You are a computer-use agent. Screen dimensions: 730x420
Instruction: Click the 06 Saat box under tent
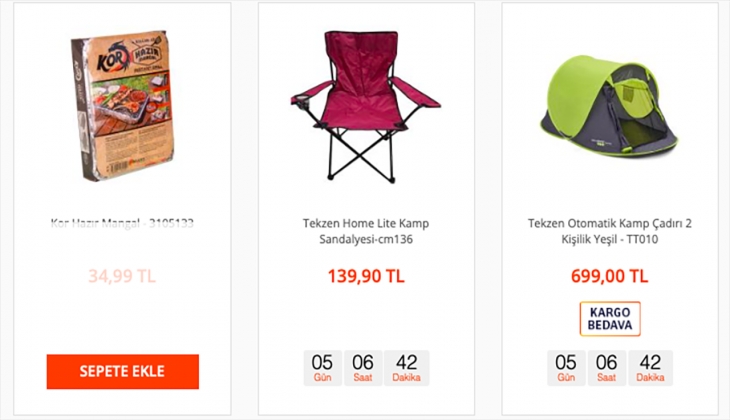pyautogui.click(x=607, y=368)
